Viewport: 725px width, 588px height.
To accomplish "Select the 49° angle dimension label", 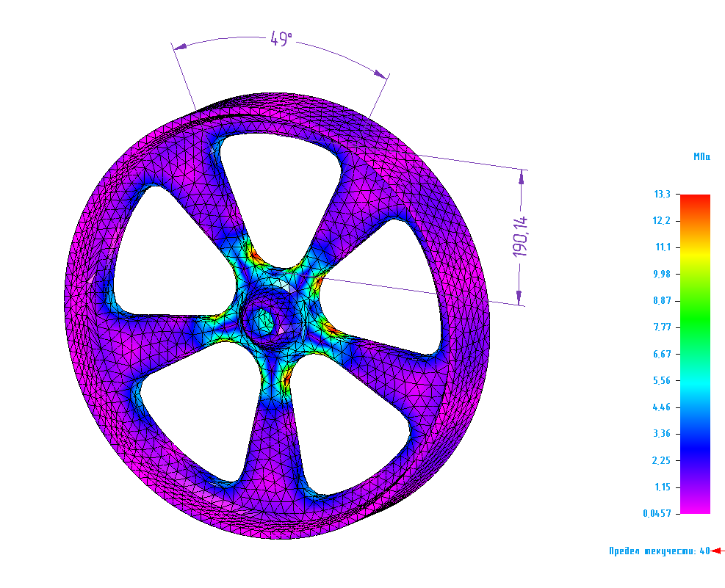I will (x=281, y=39).
